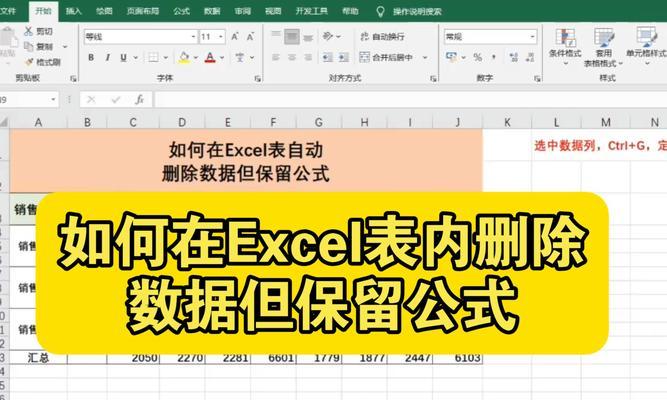Click the fx insert function icon
This screenshot has height=400, width=667.
tap(139, 100)
